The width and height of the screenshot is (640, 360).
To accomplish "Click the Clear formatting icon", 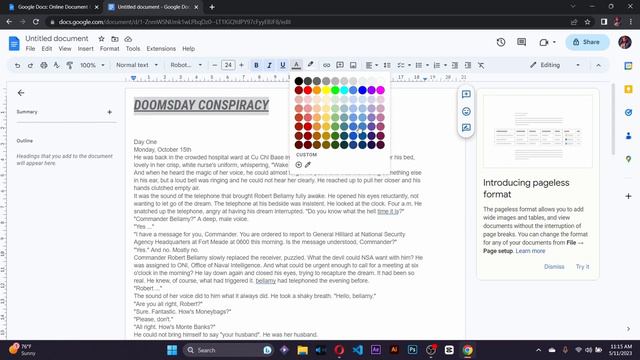I will click(x=481, y=65).
